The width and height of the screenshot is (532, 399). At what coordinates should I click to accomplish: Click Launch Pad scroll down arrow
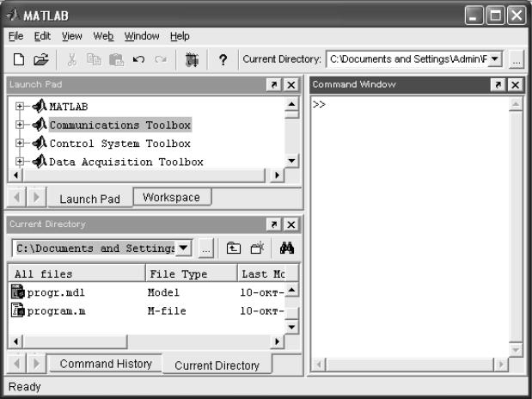(x=291, y=161)
